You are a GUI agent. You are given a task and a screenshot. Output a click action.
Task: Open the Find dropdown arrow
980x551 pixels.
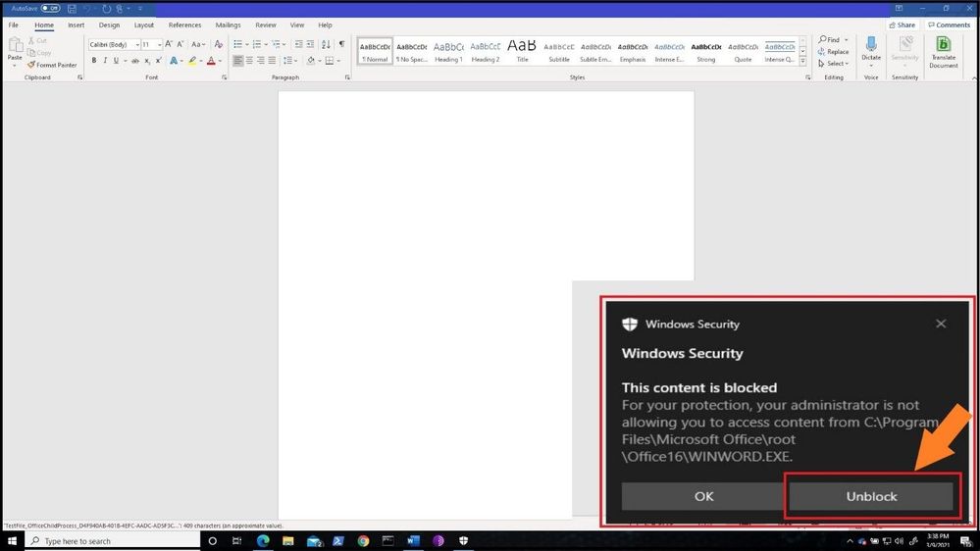pyautogui.click(x=847, y=40)
